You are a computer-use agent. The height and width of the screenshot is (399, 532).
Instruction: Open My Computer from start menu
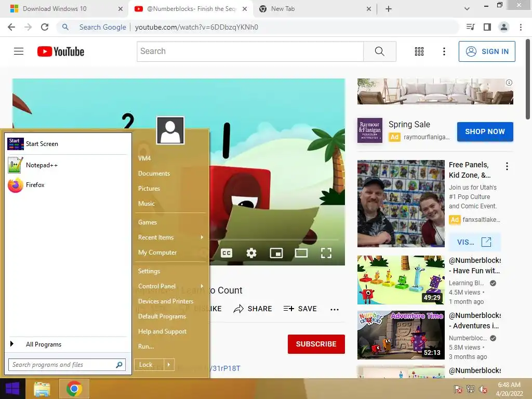click(157, 252)
